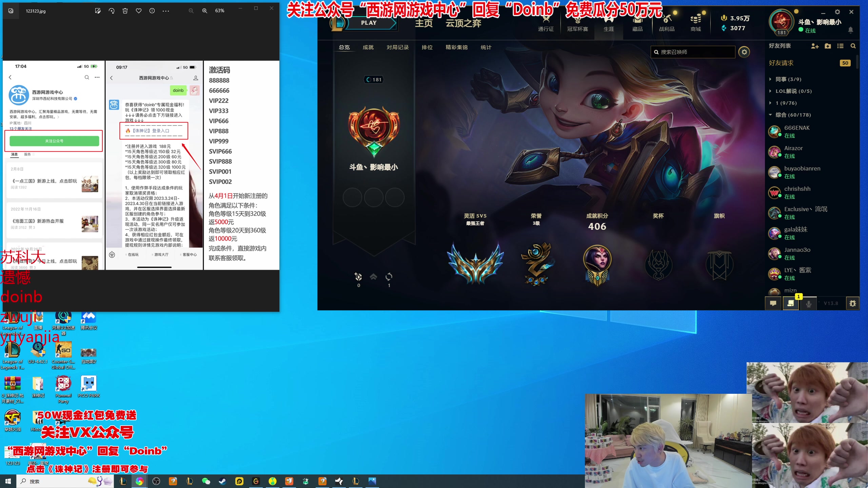Click the 灵活 5V5 ranked emblem

(x=475, y=263)
